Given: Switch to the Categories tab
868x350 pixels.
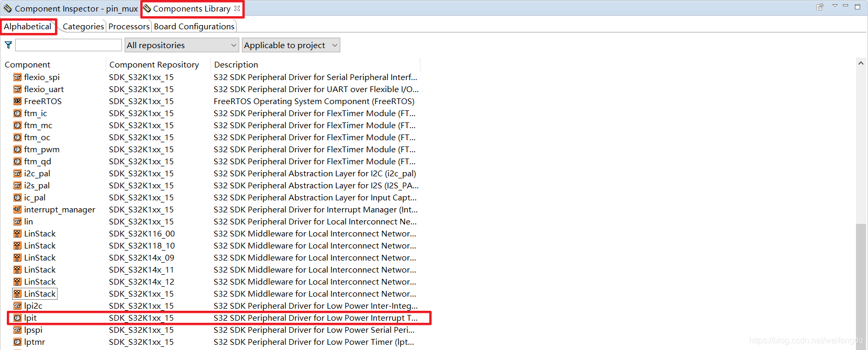Looking at the screenshot, I should tap(83, 27).
